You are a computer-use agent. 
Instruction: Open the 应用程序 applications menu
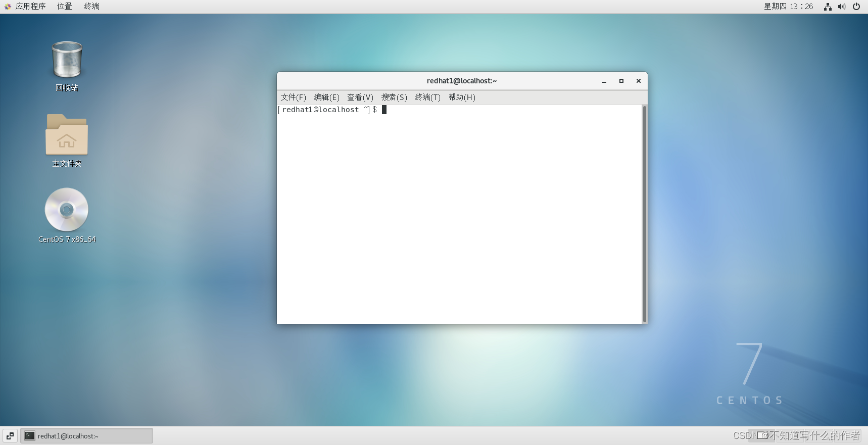pos(25,7)
